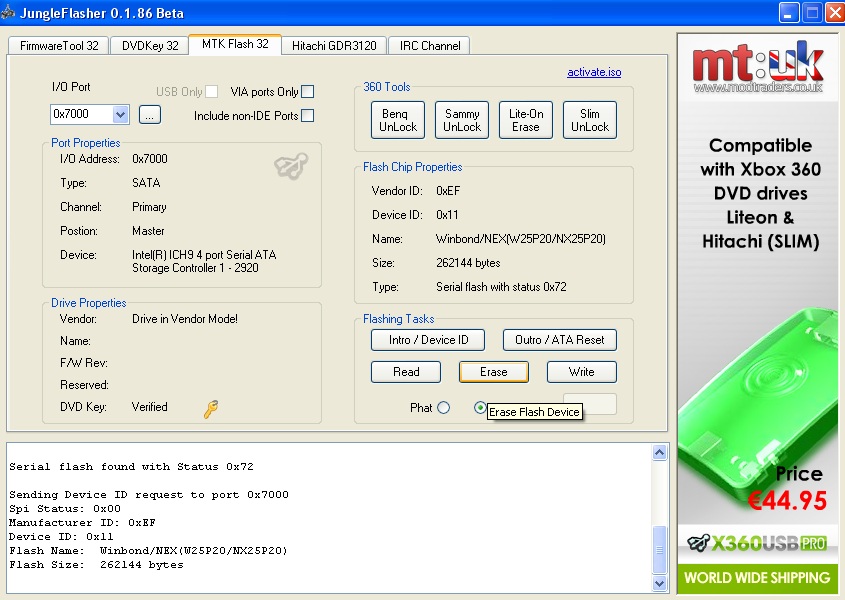Image resolution: width=845 pixels, height=600 pixels.
Task: Click the log scrollbar up arrow
Action: [x=660, y=453]
